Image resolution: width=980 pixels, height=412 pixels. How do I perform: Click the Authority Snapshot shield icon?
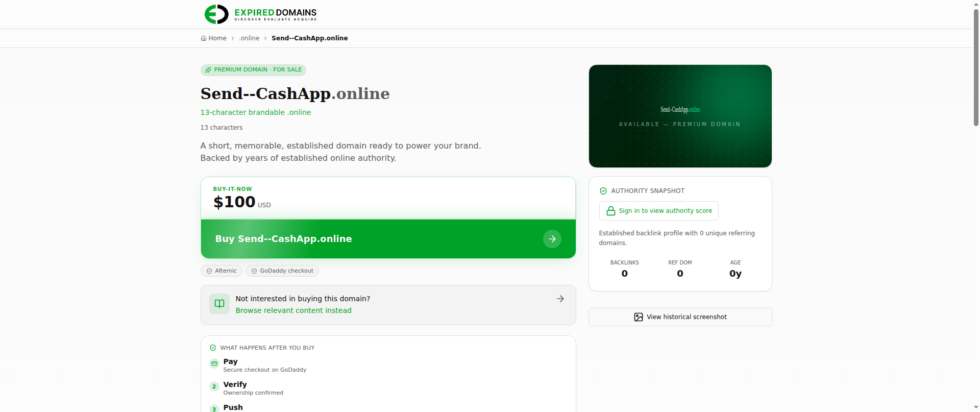coord(603,191)
